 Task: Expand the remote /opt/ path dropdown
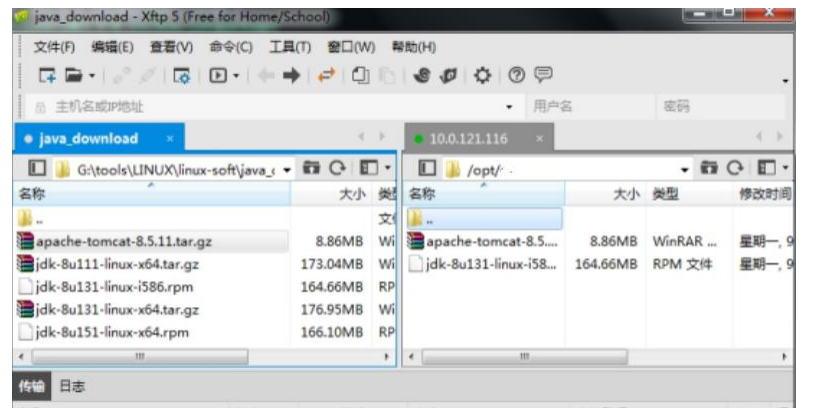coord(685,170)
